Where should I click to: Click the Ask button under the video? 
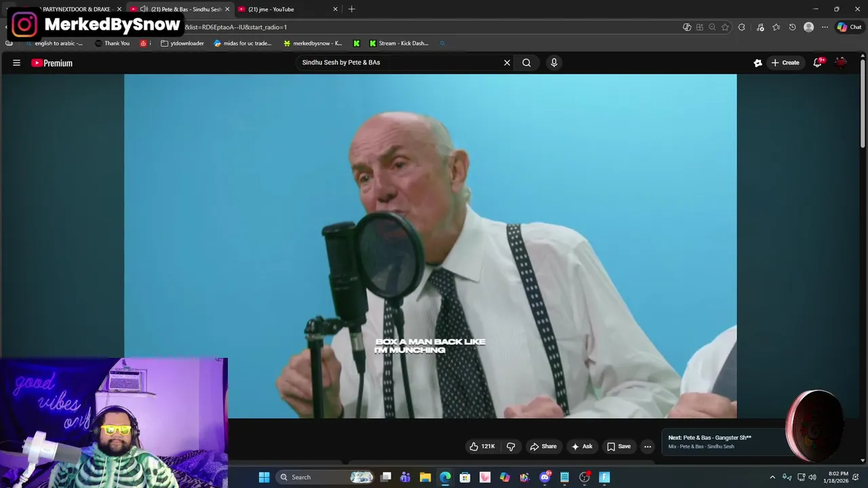(582, 446)
